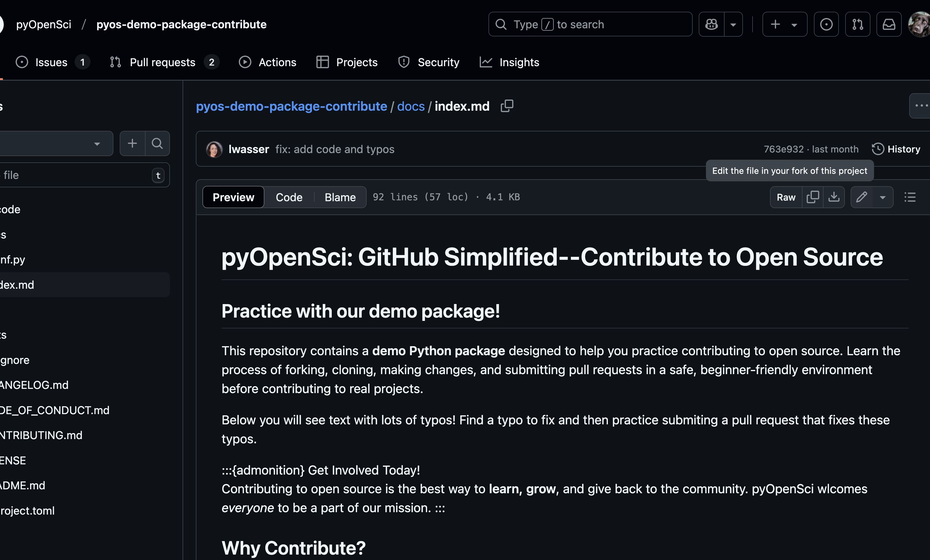Viewport: 930px width, 560px height.
Task: Copy raw file contents icon
Action: pos(812,197)
